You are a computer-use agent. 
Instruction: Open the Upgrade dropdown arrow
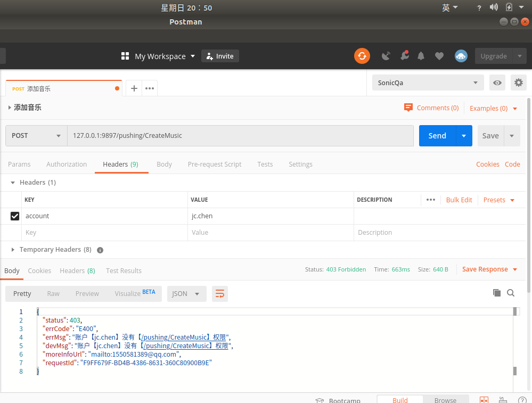click(519, 56)
